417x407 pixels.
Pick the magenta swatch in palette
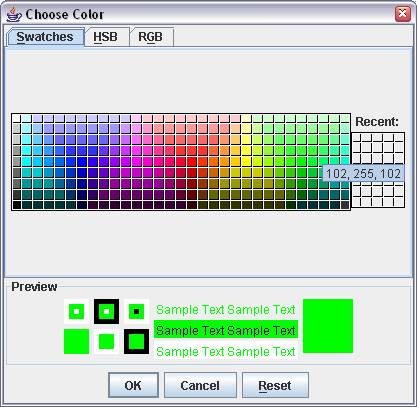coord(137,161)
